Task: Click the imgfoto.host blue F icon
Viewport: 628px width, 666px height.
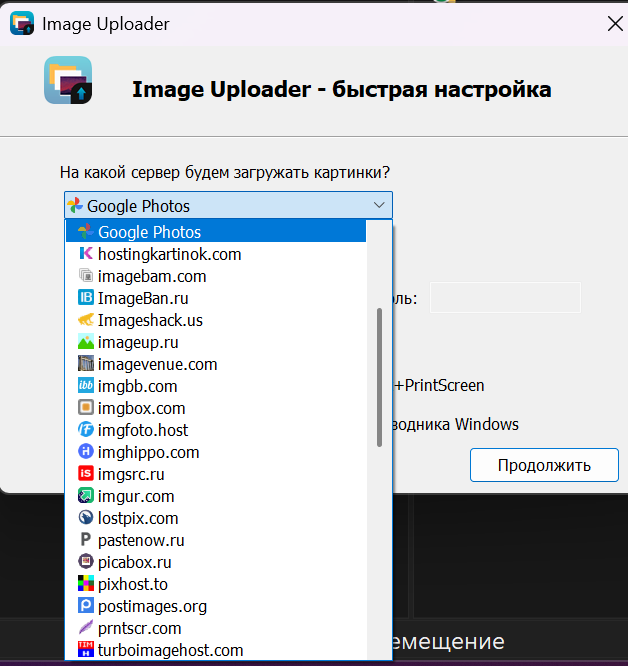Action: pyautogui.click(x=85, y=430)
